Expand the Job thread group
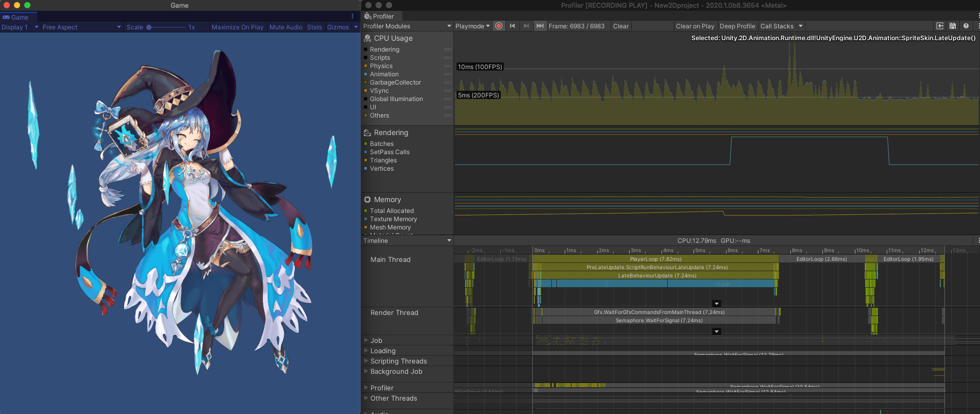Image resolution: width=980 pixels, height=414 pixels. click(x=366, y=340)
